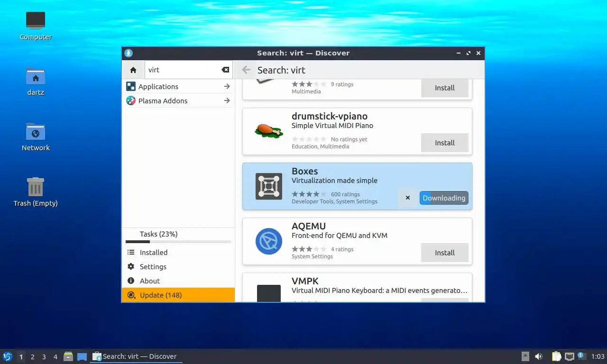This screenshot has height=364, width=607.
Task: Click the Boxes star rating
Action: 309,194
